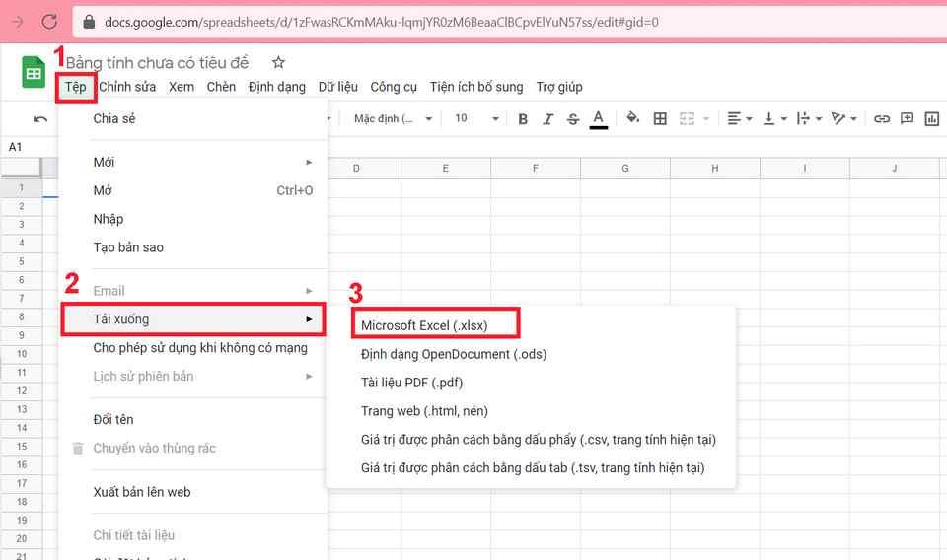Open the fill color picker
The height and width of the screenshot is (560, 947).
[x=632, y=119]
